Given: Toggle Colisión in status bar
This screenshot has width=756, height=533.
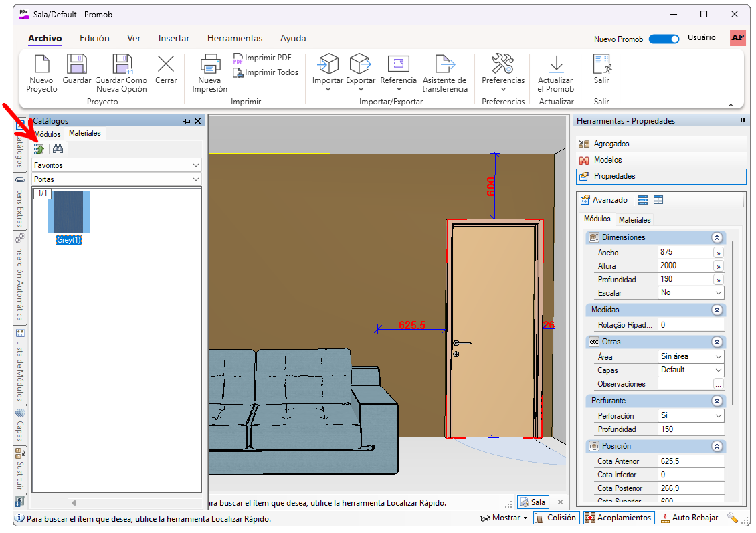Looking at the screenshot, I should pyautogui.click(x=556, y=518).
